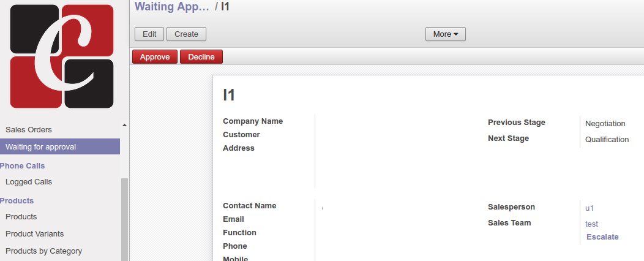This screenshot has width=644, height=261.
Task: Select Waiting for approval menu item
Action: coord(41,147)
